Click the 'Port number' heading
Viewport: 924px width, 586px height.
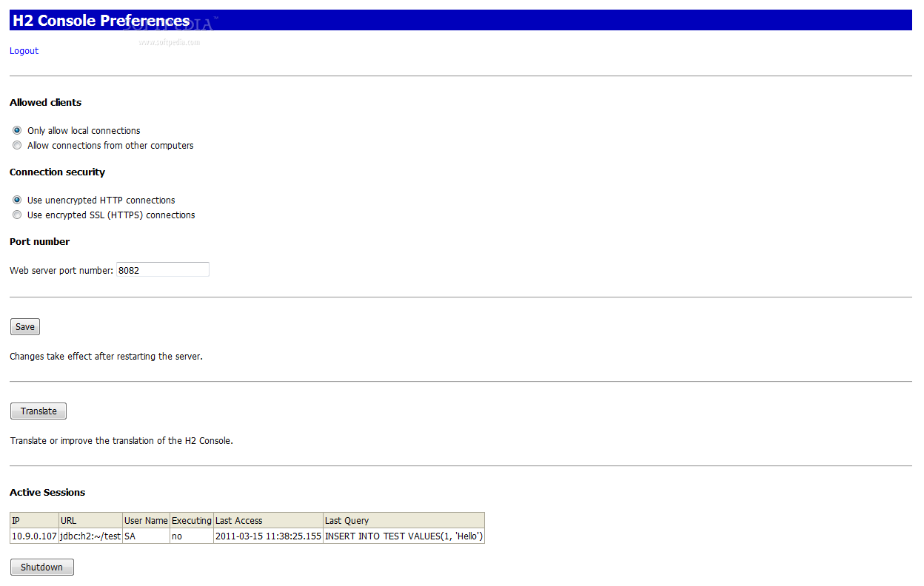[x=40, y=241]
